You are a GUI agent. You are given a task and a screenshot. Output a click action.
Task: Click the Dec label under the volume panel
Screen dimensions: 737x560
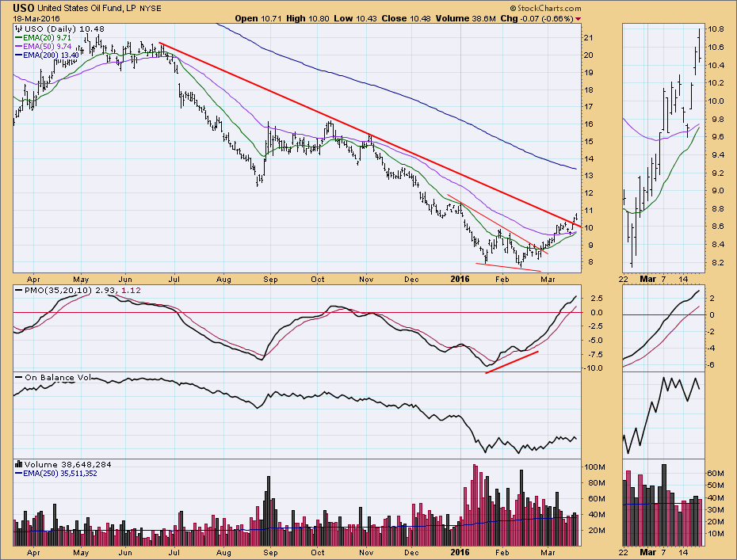[x=411, y=553]
